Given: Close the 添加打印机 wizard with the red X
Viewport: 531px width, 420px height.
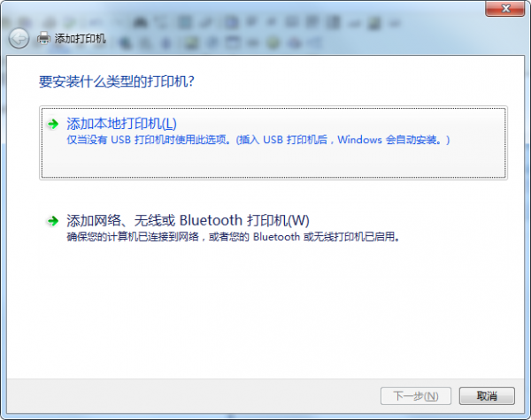Looking at the screenshot, I should tap(505, 9).
